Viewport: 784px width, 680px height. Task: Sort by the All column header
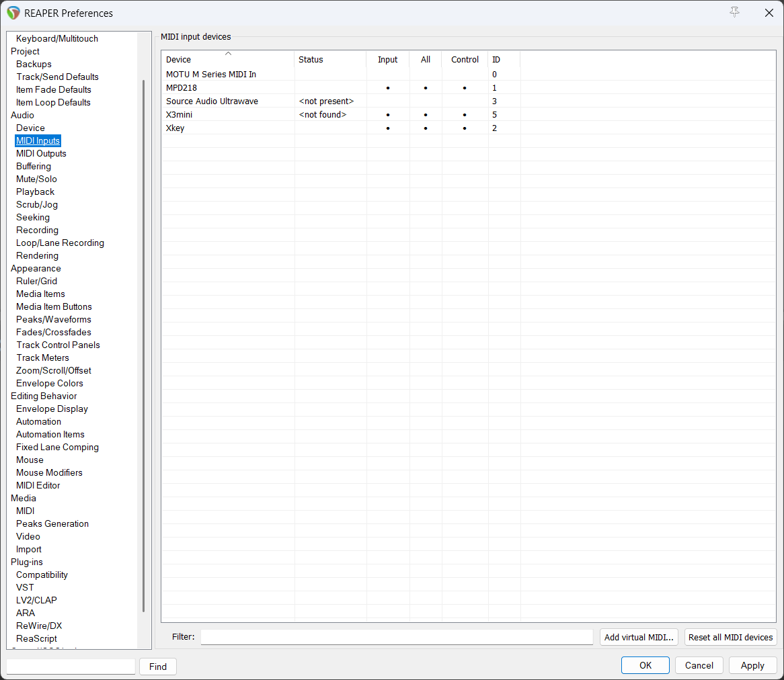click(426, 59)
